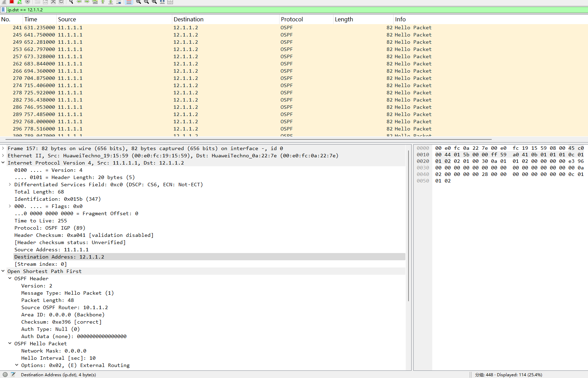Click the packet details vertical scrollbar
The image size is (588, 378).
[x=409, y=225]
